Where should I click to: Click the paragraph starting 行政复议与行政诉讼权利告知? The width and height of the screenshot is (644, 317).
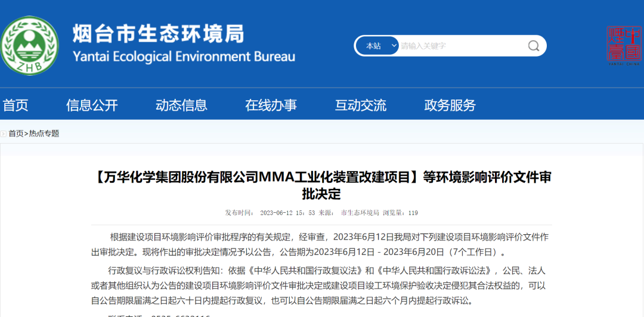click(x=318, y=286)
